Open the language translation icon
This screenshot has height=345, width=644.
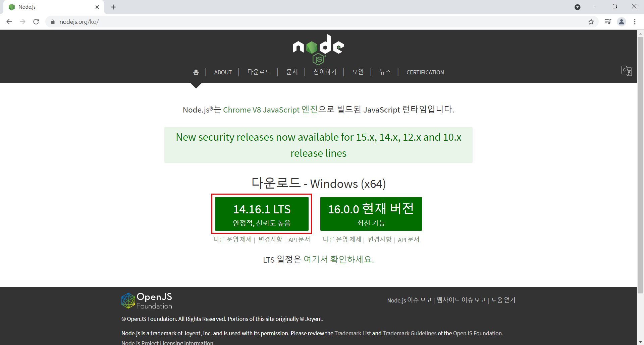[x=627, y=71]
